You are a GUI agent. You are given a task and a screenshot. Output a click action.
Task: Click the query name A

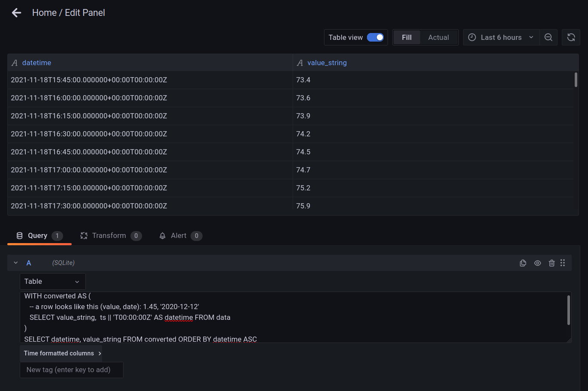tap(29, 263)
